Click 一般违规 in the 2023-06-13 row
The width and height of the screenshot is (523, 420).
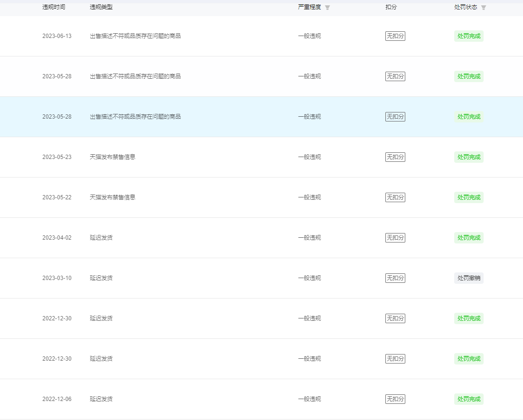[x=309, y=36]
